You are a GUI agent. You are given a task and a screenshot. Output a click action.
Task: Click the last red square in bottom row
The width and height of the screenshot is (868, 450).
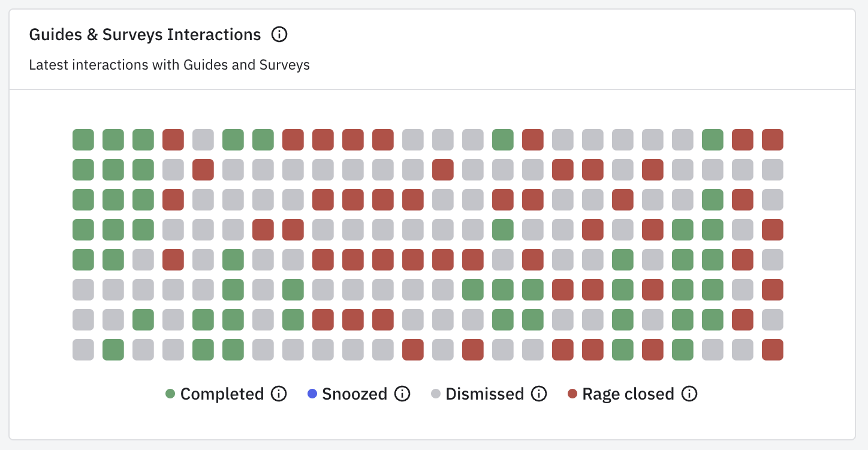[773, 350]
